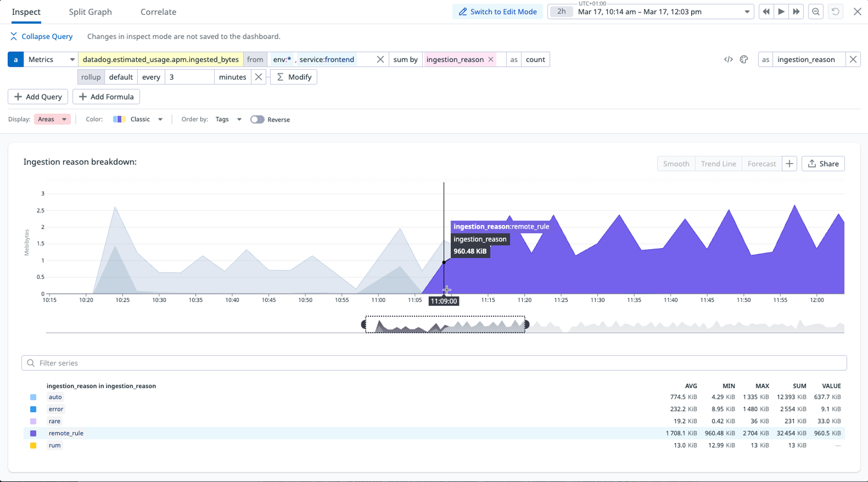Zoom out the time range with magnifier icon

(x=816, y=11)
